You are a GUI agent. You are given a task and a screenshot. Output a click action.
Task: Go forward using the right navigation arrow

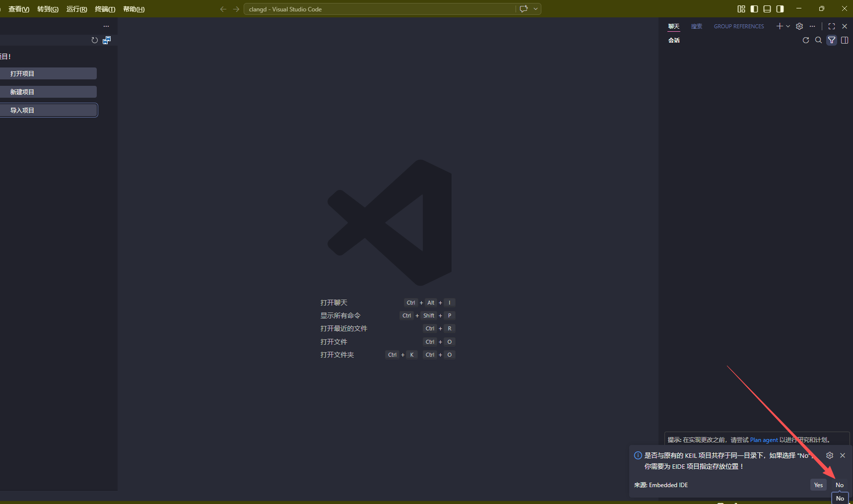236,9
